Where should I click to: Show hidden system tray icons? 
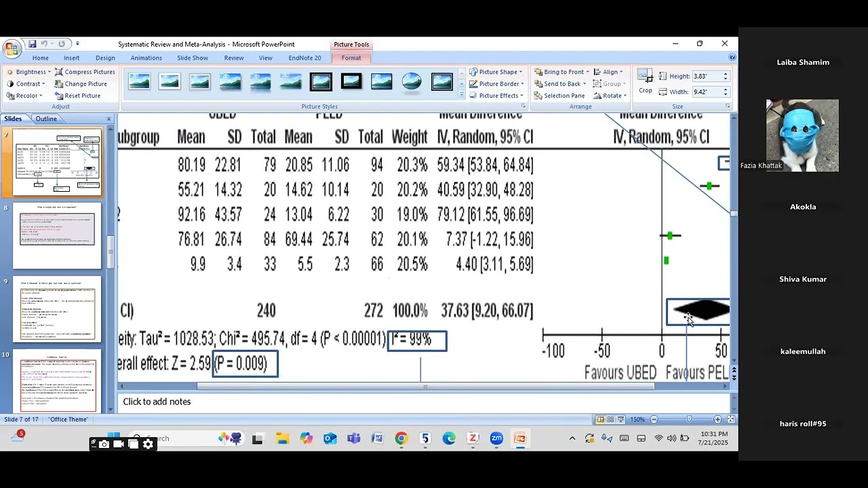tap(572, 439)
